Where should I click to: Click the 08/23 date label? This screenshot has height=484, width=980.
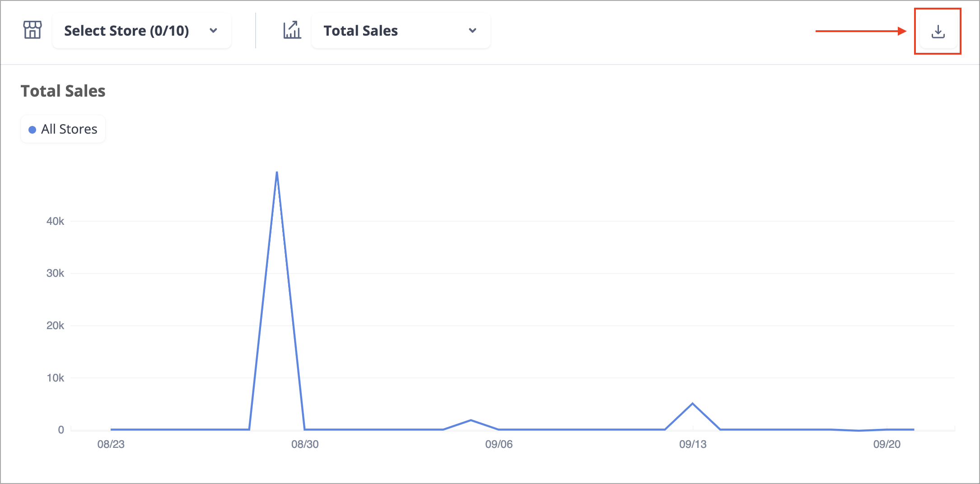(x=111, y=444)
